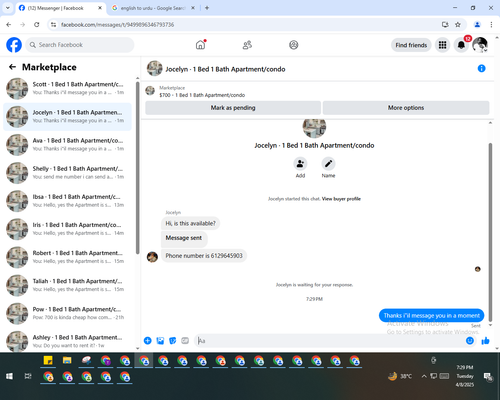The width and height of the screenshot is (500, 400).
Task: Open the plus more-actions icon in composer
Action: click(x=148, y=341)
